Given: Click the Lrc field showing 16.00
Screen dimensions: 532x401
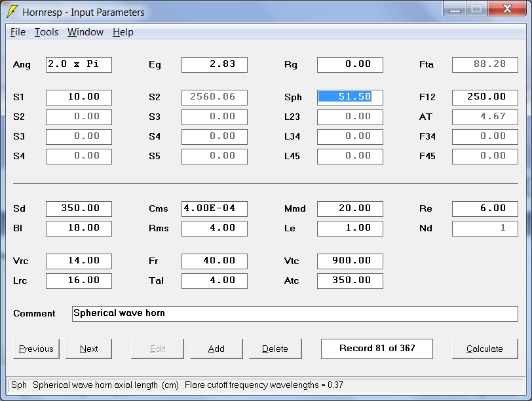Looking at the screenshot, I should click(x=79, y=281).
